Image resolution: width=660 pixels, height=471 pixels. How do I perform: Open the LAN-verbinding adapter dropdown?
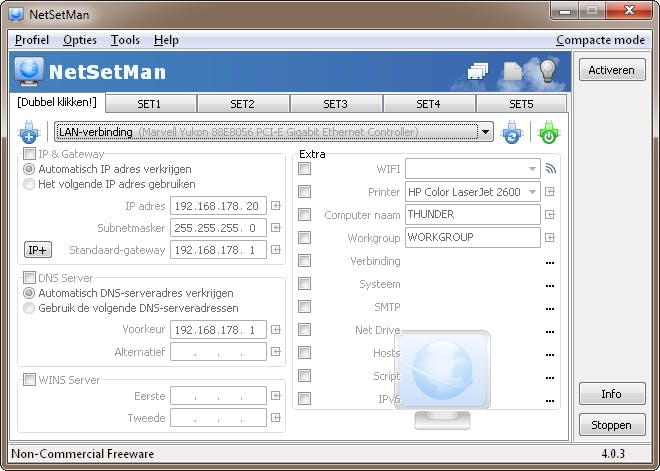click(485, 132)
